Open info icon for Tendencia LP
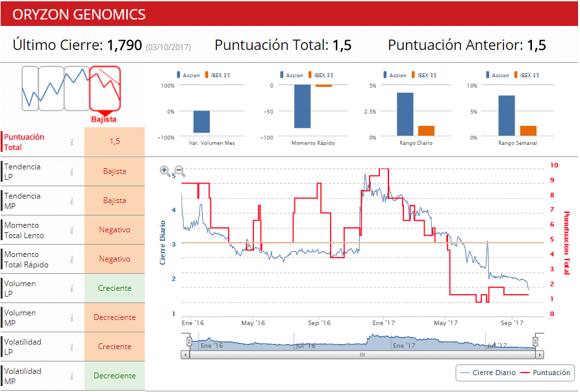580x392 pixels. coord(71,172)
